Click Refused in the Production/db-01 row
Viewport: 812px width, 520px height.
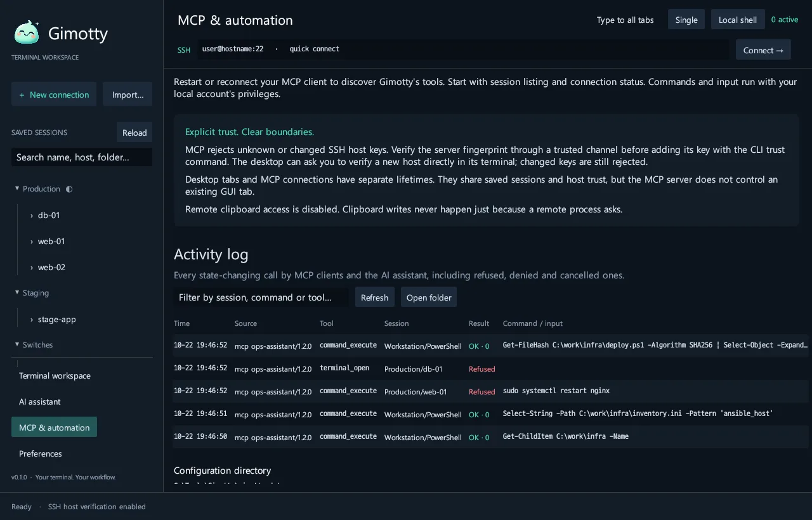(x=482, y=369)
